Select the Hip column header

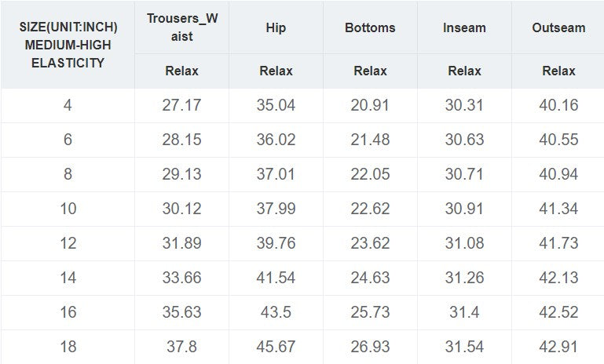coord(276,27)
